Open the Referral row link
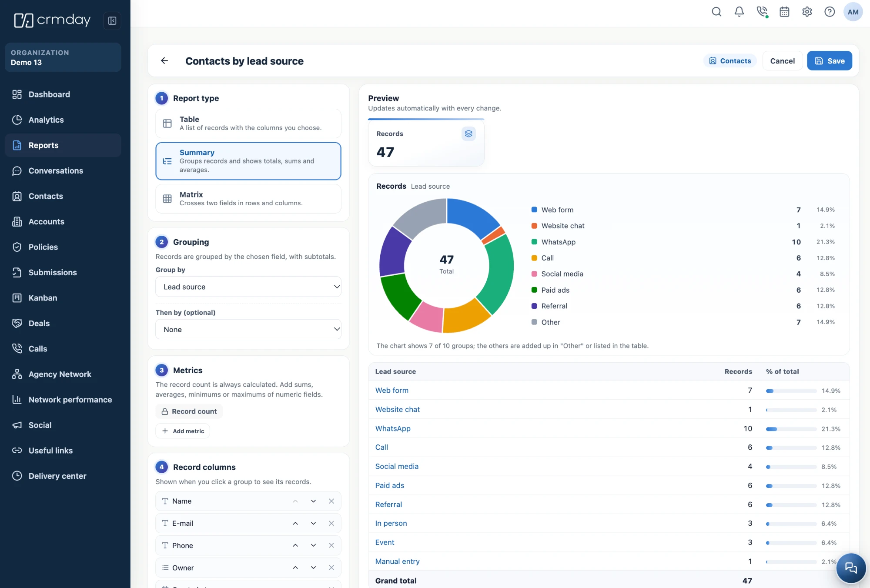Viewport: 870px width, 588px height. (x=388, y=504)
